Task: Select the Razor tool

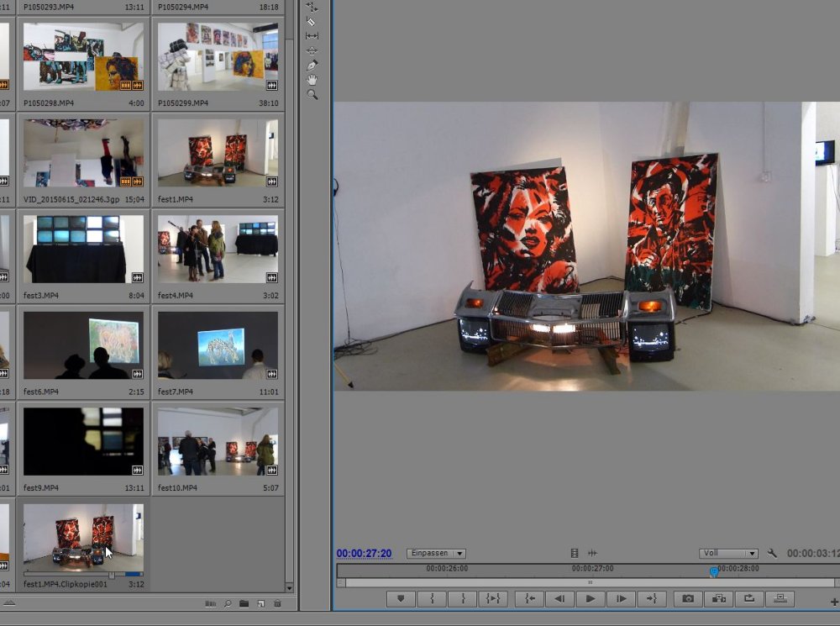Action: click(312, 22)
